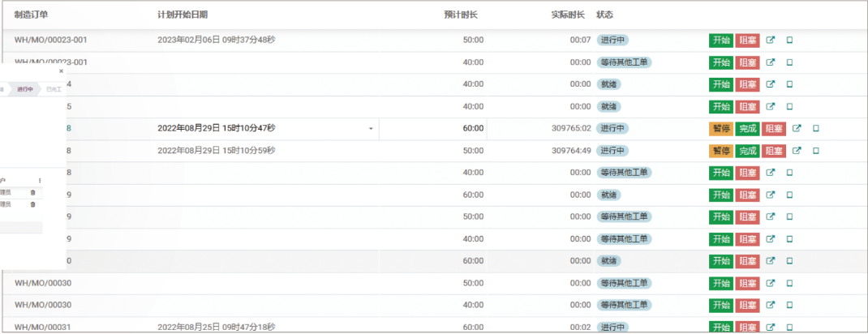The image size is (868, 334).
Task: Delete first user entry with trash icon
Action: click(x=32, y=192)
